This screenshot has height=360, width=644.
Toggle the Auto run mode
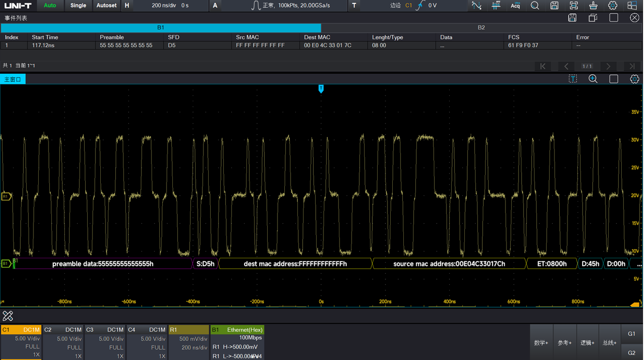click(50, 6)
